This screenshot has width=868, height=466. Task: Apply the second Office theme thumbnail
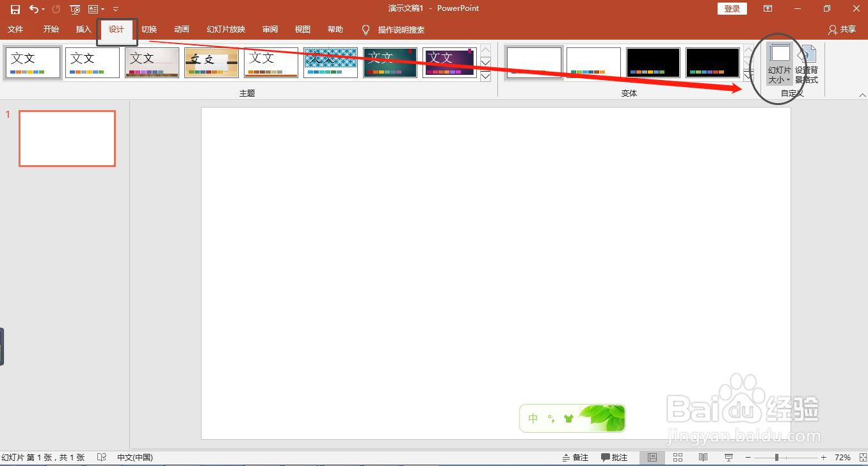tap(93, 63)
